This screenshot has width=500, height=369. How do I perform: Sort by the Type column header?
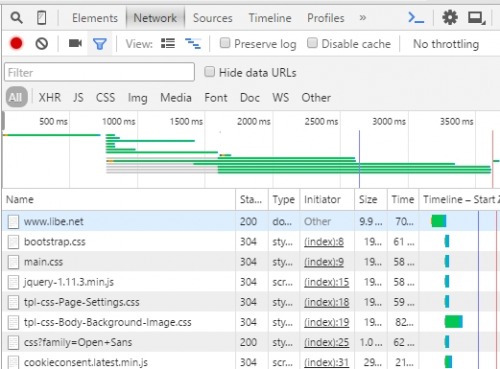click(x=284, y=199)
